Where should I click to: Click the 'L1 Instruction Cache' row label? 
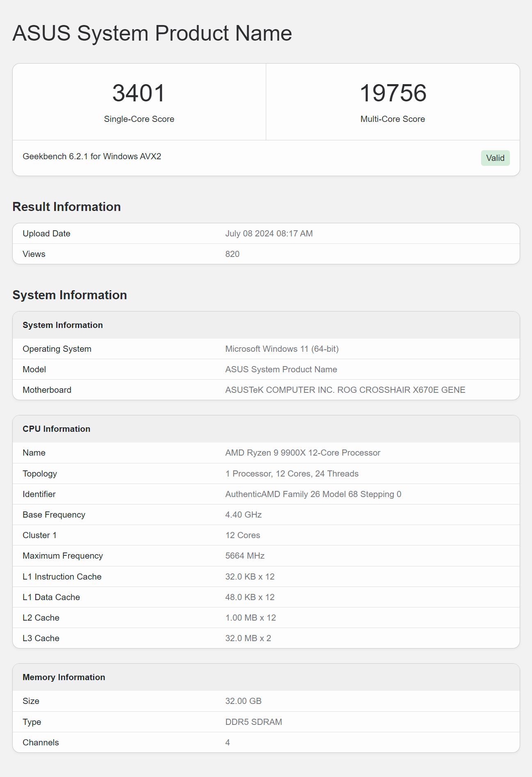click(62, 577)
